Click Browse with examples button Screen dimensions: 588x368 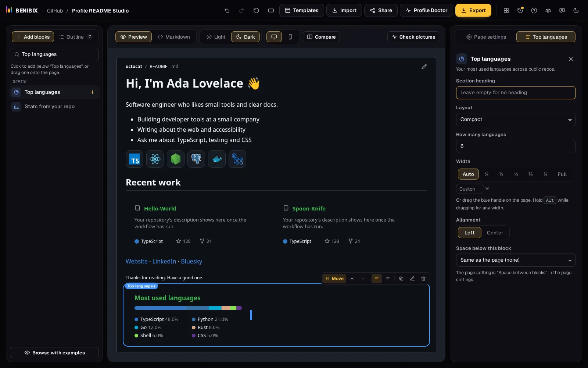point(54,353)
